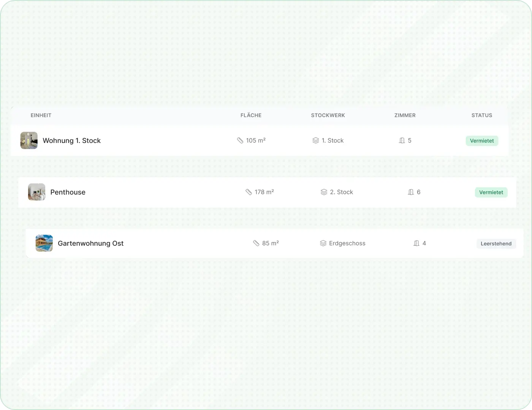Click the area tag icon beside 85 m²
Screen dimensions: 532x410
pyautogui.click(x=256, y=243)
